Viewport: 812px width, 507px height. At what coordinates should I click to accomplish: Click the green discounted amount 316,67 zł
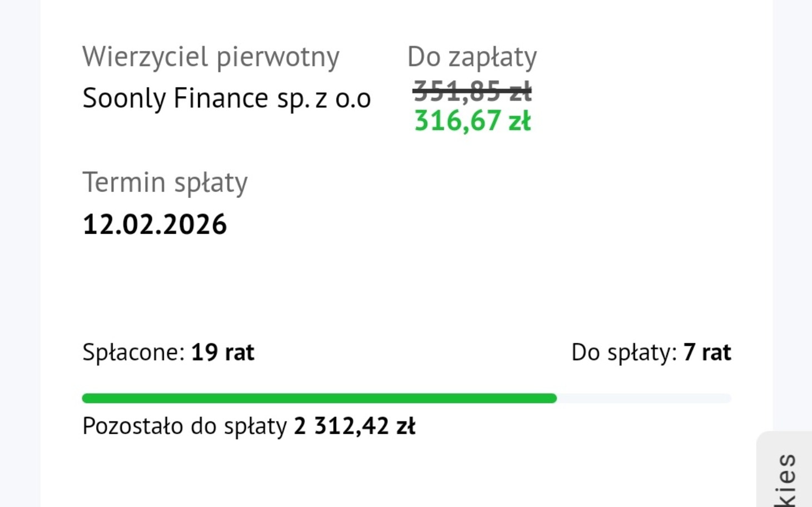[x=472, y=121]
